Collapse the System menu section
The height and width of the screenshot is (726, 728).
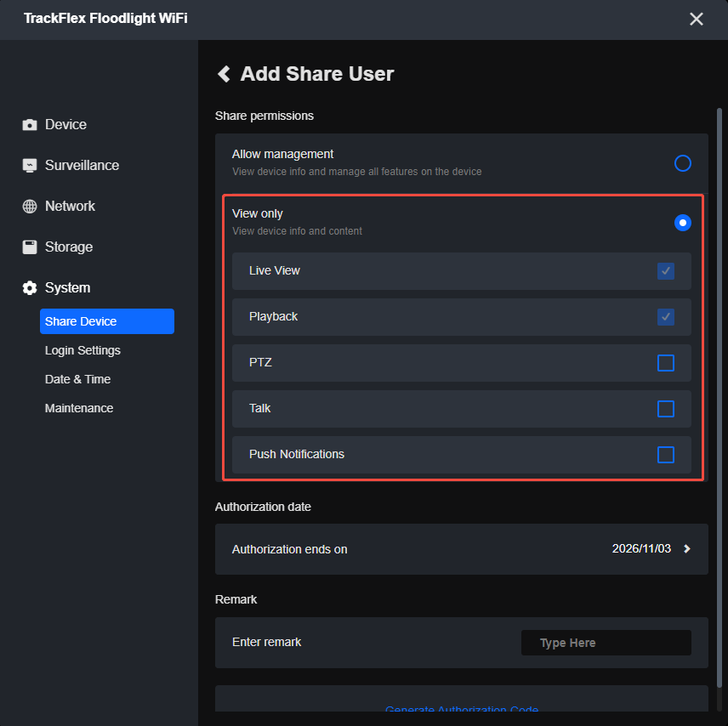coord(67,288)
